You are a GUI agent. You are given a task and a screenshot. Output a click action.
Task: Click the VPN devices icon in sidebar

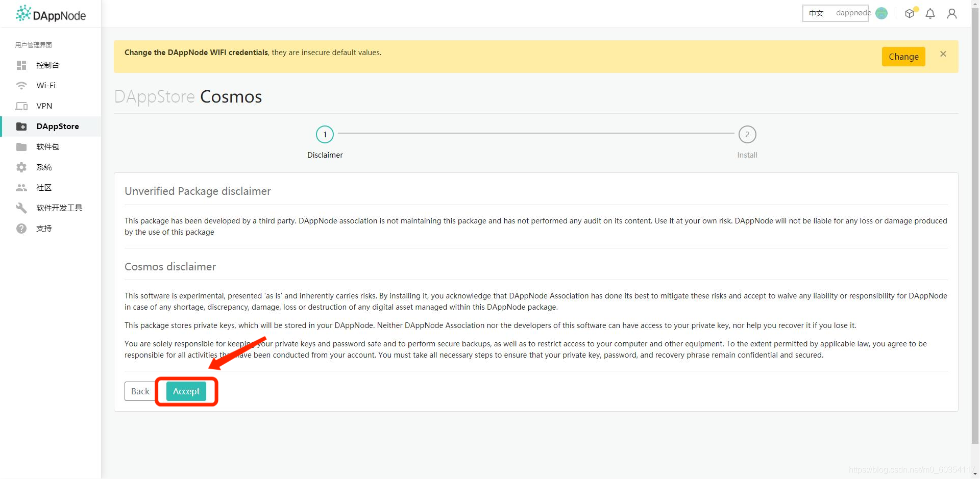click(21, 106)
